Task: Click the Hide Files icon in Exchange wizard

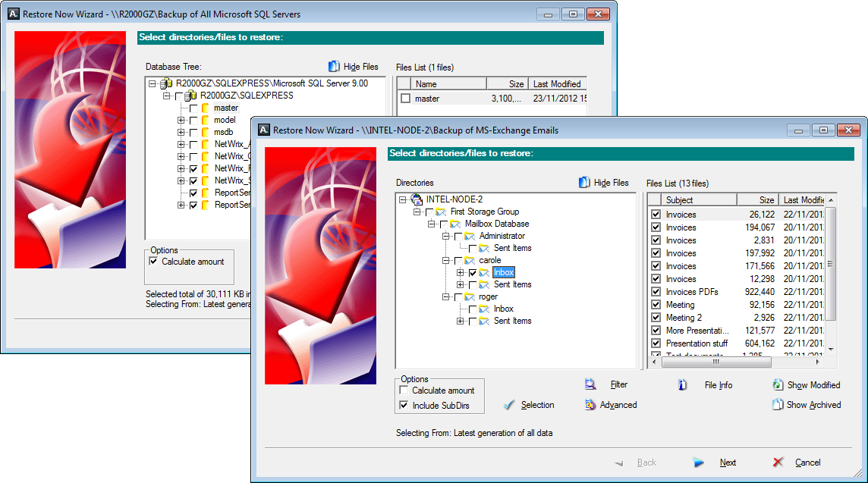Action: point(584,183)
